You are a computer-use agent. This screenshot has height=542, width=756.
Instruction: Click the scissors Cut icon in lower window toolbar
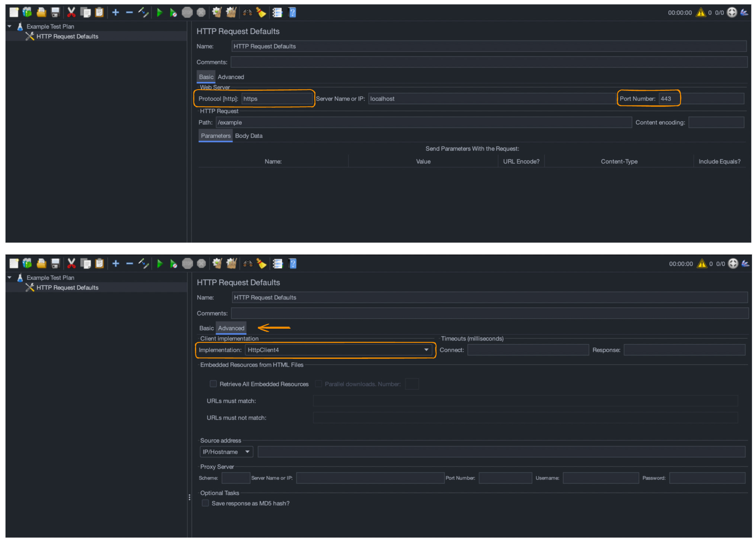point(71,264)
